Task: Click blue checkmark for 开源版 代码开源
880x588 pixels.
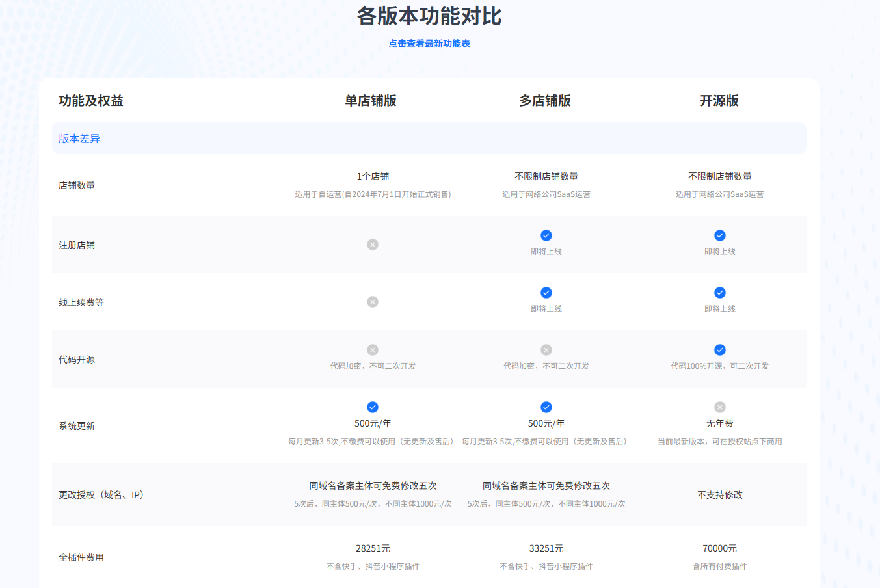Action: tap(720, 350)
